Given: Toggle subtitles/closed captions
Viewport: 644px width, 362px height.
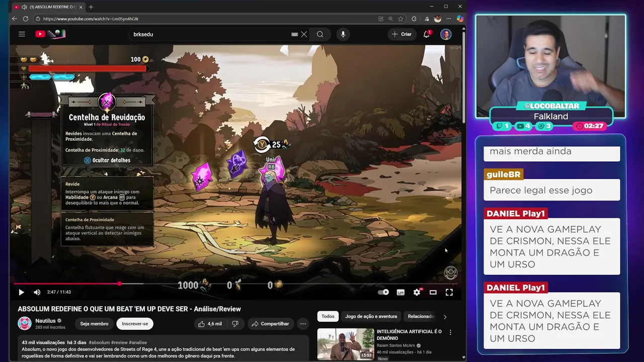Looking at the screenshot, I should (400, 292).
